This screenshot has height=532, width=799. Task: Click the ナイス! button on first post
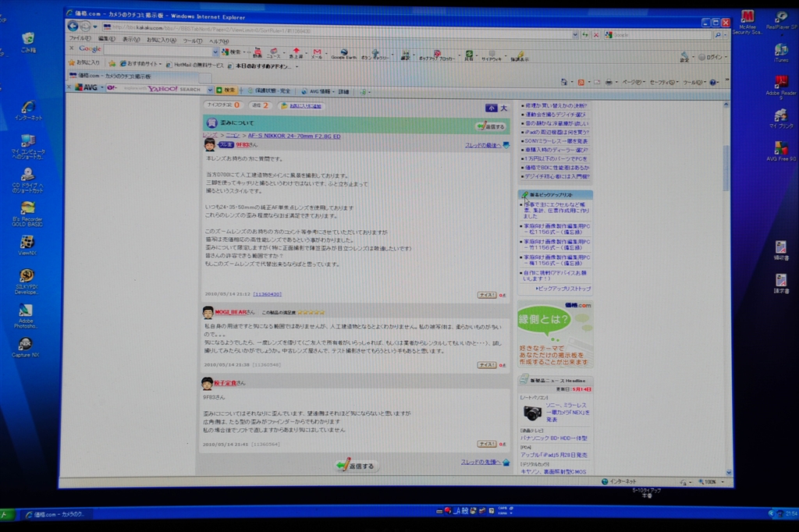point(487,295)
